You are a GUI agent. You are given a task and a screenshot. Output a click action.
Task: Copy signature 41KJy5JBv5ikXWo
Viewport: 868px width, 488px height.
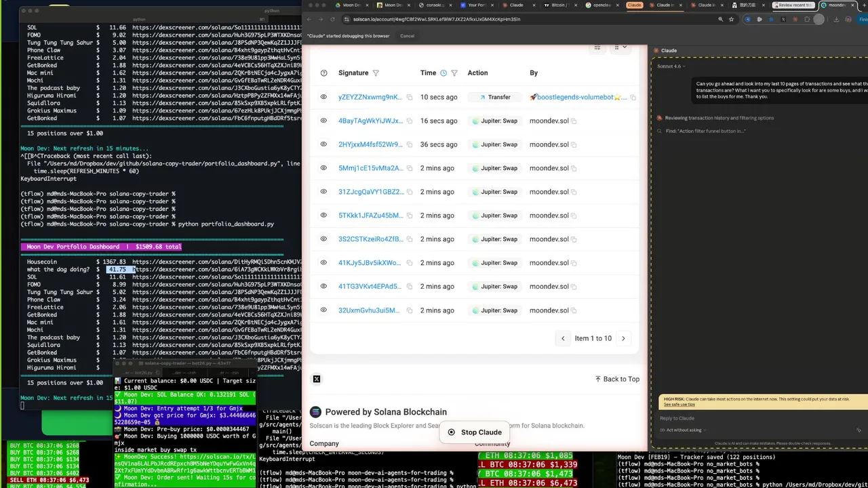[x=410, y=264]
